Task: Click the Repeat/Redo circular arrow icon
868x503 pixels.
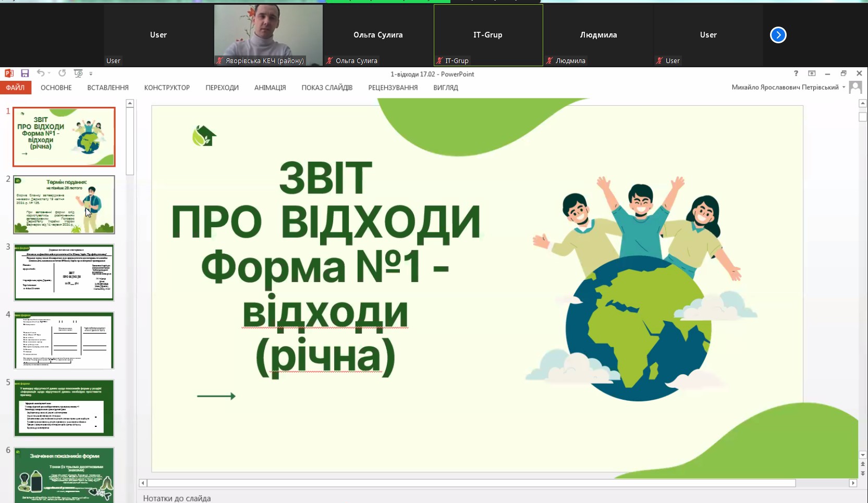Action: tap(62, 73)
